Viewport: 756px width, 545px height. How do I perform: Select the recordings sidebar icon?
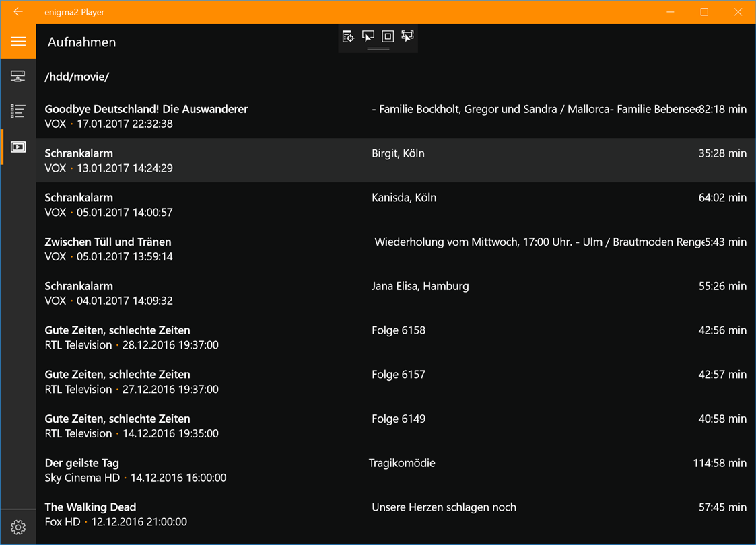[18, 147]
